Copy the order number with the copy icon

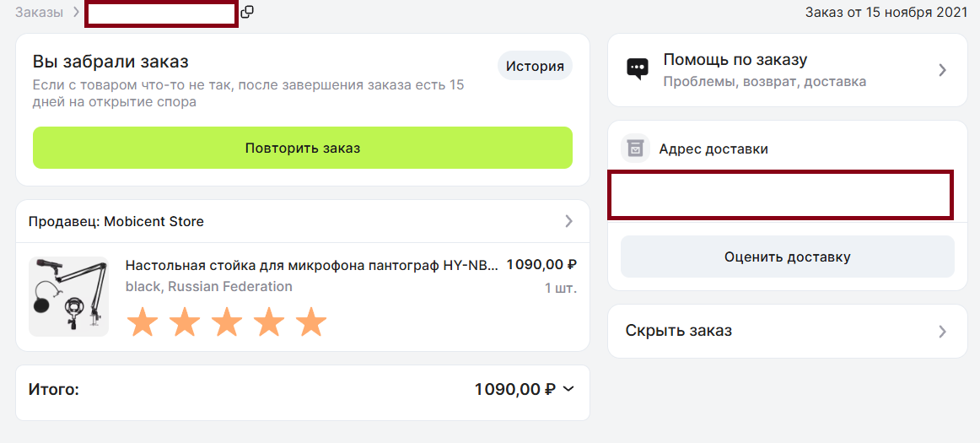247,12
